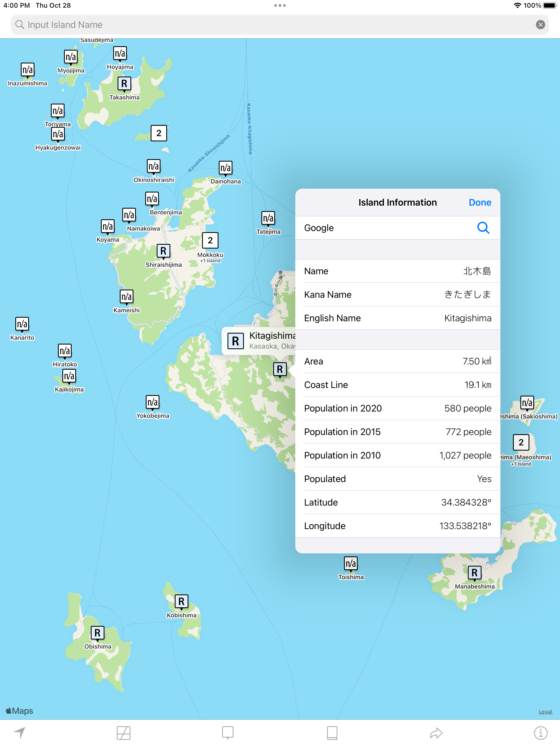Select the Takashima R marker
This screenshot has height=747, width=560.
coord(124,83)
